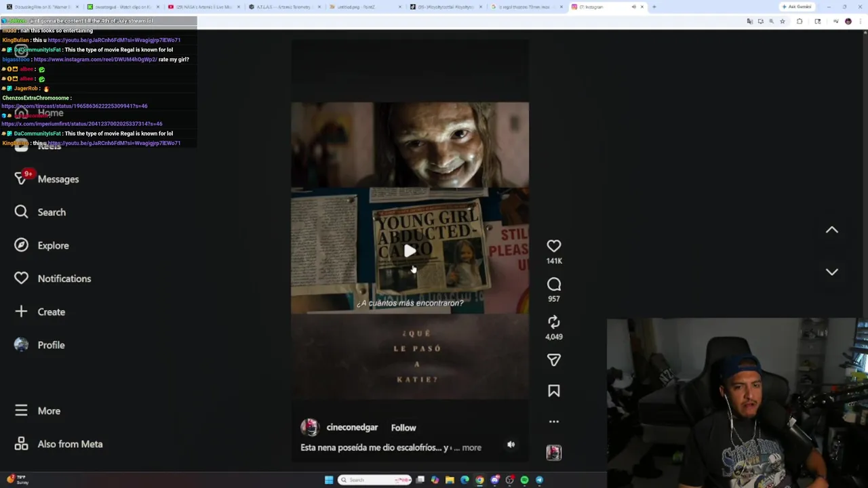This screenshot has width=868, height=488.
Task: Open cineconedgar profile avatar
Action: click(310, 427)
